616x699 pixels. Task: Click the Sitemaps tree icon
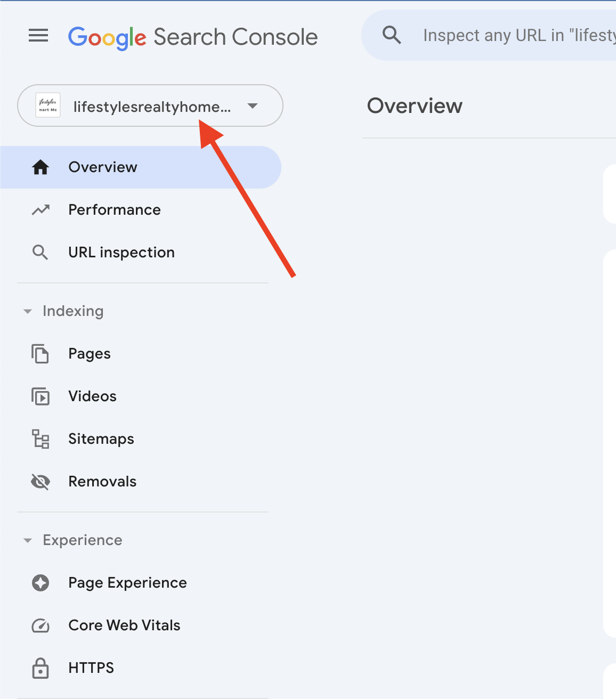pyautogui.click(x=40, y=439)
